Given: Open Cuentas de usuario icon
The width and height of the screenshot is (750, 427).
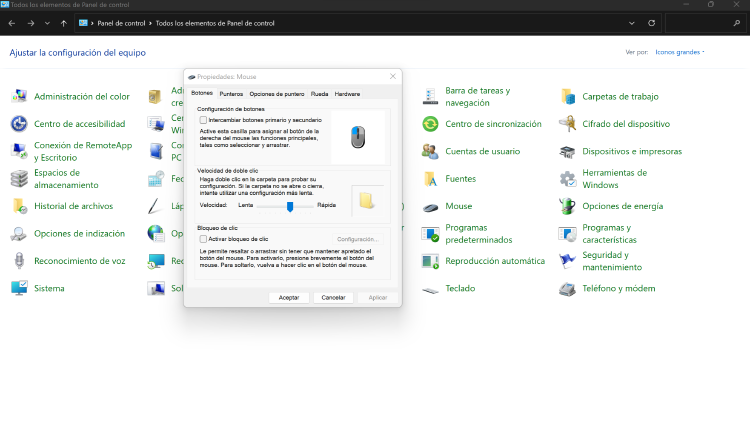Looking at the screenshot, I should click(x=430, y=151).
